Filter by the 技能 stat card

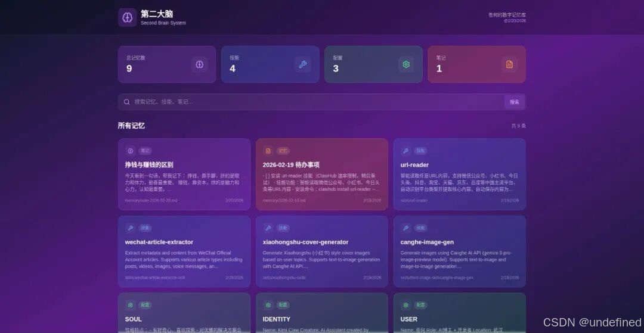click(x=270, y=64)
